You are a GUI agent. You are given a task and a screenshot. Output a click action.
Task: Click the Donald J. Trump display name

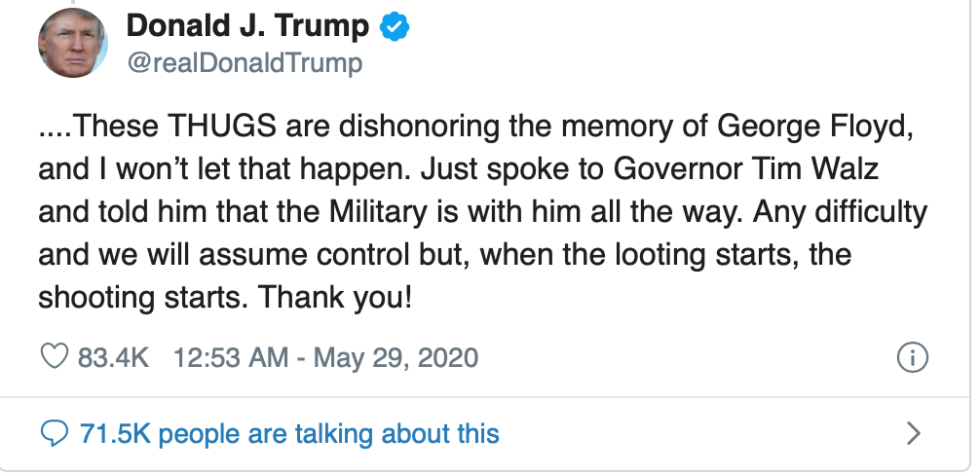(248, 27)
